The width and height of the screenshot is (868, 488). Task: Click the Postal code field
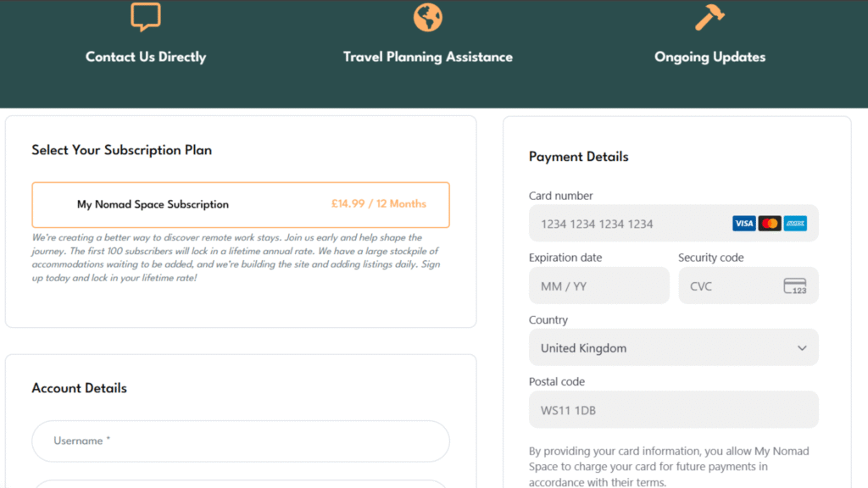[x=673, y=410]
